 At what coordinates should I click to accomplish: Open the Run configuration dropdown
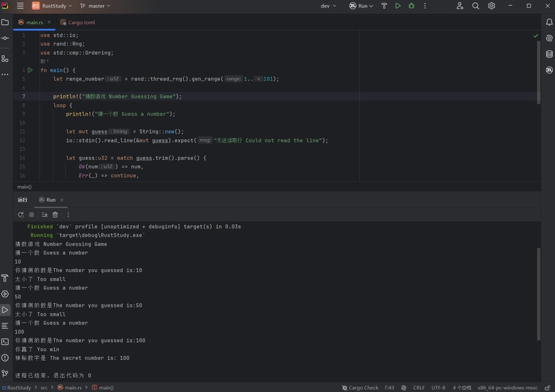click(x=361, y=6)
